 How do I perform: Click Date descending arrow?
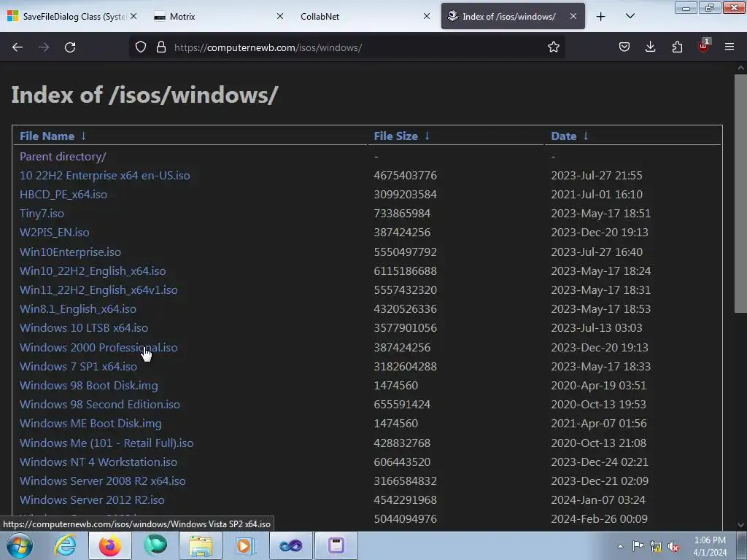(586, 136)
